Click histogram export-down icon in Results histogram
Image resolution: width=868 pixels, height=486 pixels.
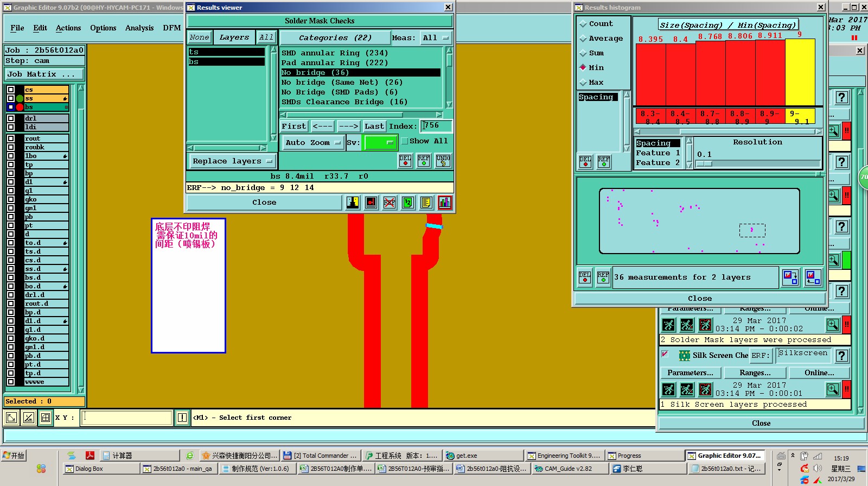pyautogui.click(x=790, y=277)
